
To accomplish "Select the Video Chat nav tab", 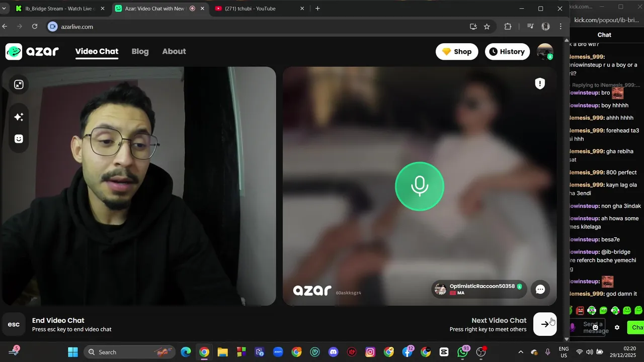I will click(97, 51).
